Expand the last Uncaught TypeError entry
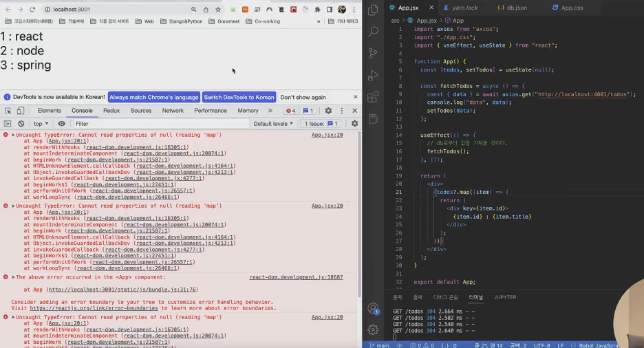 [x=14, y=317]
